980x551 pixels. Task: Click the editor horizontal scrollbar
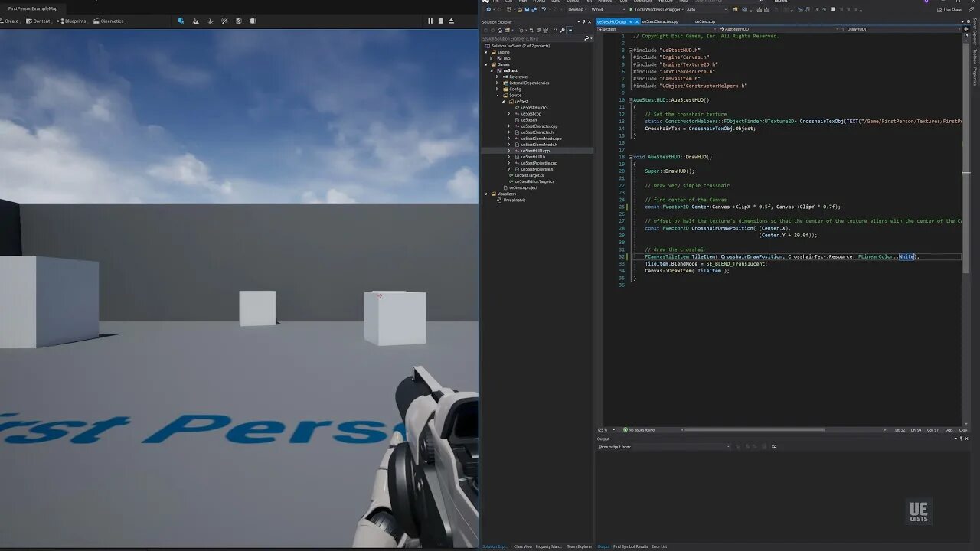754,429
